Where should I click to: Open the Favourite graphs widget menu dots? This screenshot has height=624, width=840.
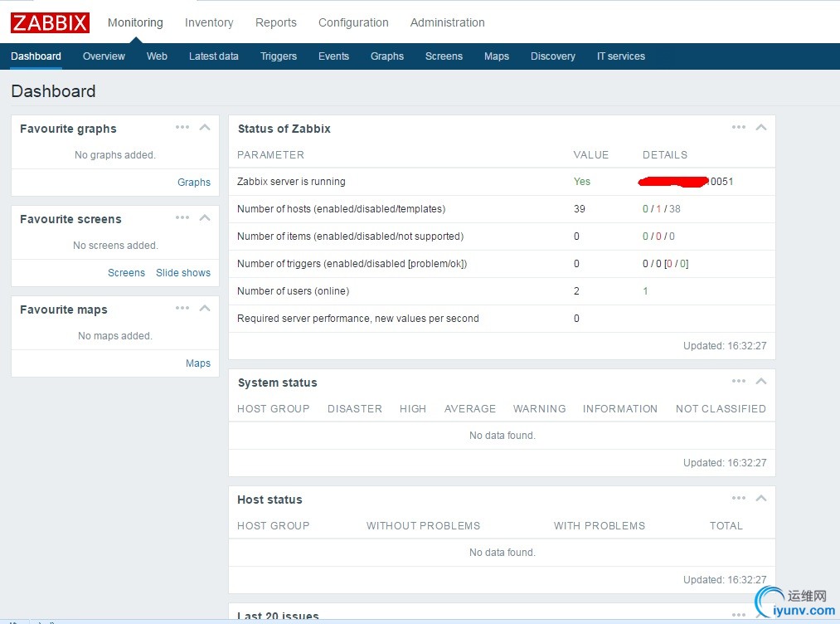[182, 127]
